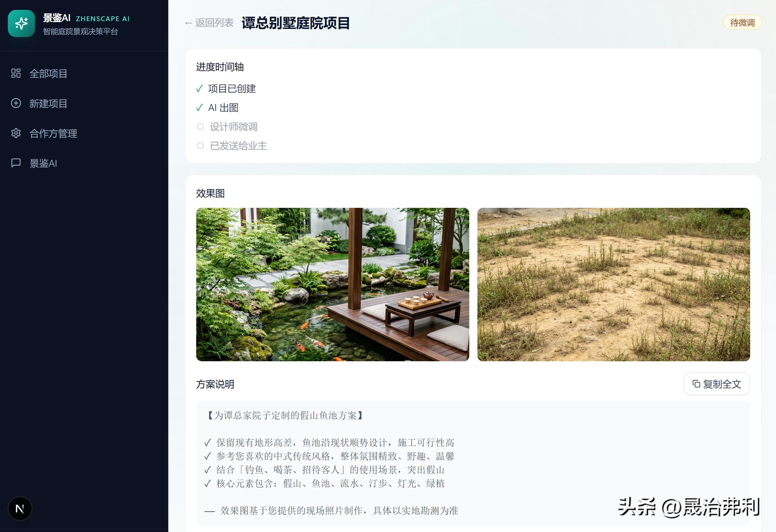Click checkmark beside 项目已创建

coord(200,89)
